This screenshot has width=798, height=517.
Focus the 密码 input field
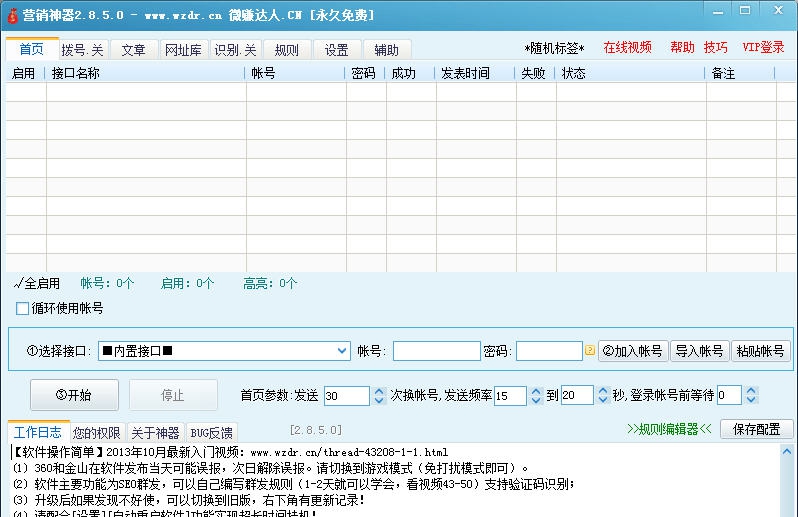click(x=549, y=351)
